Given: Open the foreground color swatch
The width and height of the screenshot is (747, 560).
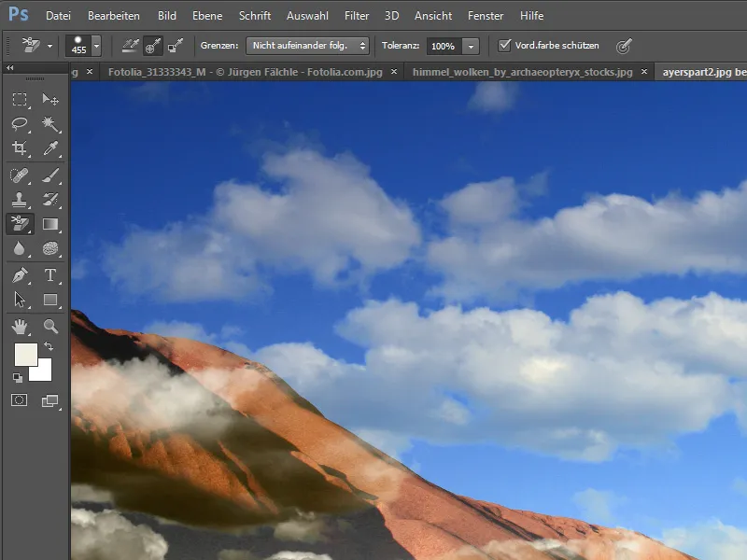Looking at the screenshot, I should tap(26, 355).
